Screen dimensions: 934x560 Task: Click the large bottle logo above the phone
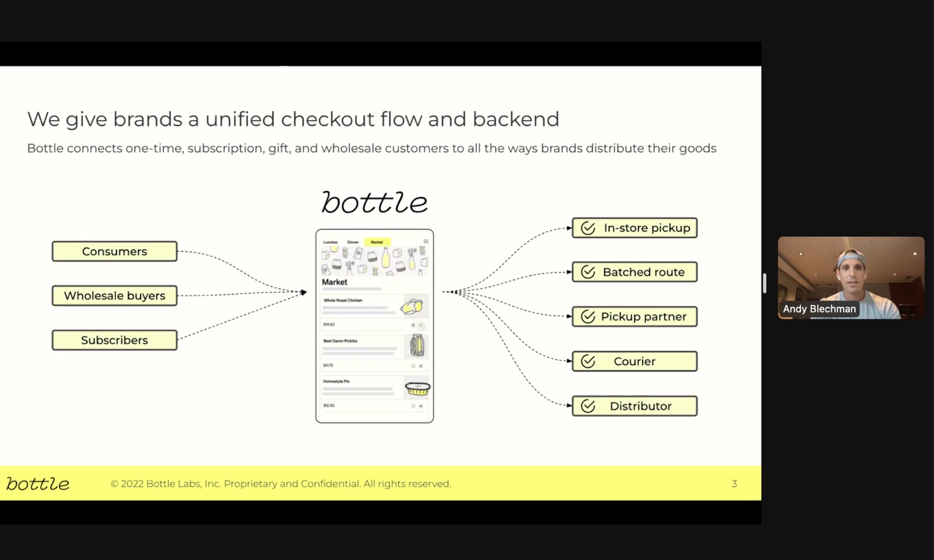374,202
